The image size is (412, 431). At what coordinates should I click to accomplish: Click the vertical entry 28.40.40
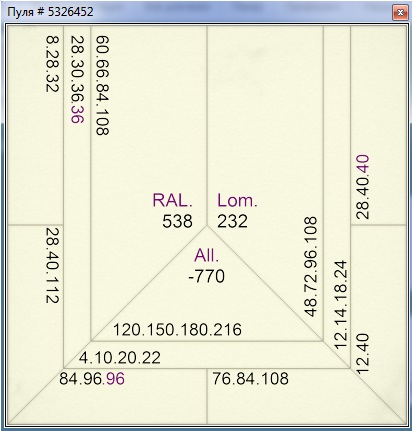coord(363,187)
